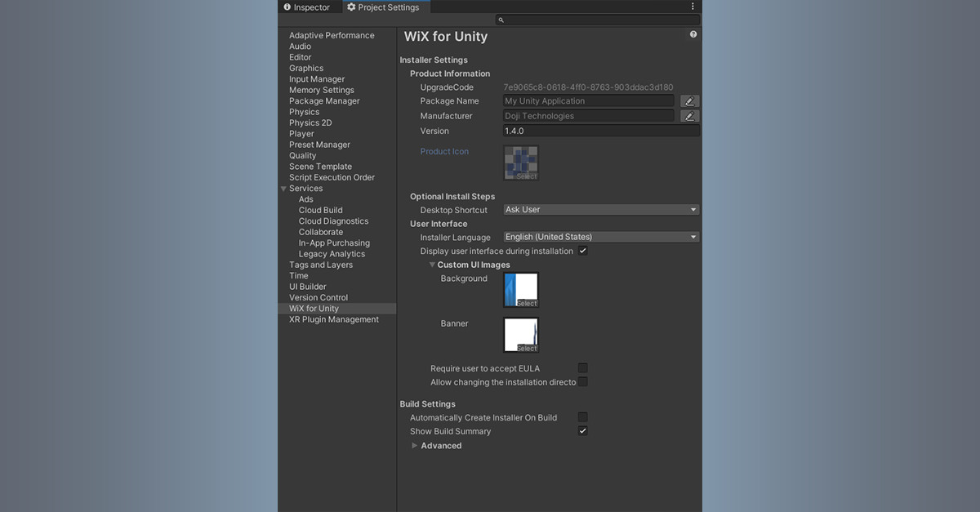Enable Allow changing the installation directory
Image resolution: width=980 pixels, height=512 pixels.
tap(583, 381)
